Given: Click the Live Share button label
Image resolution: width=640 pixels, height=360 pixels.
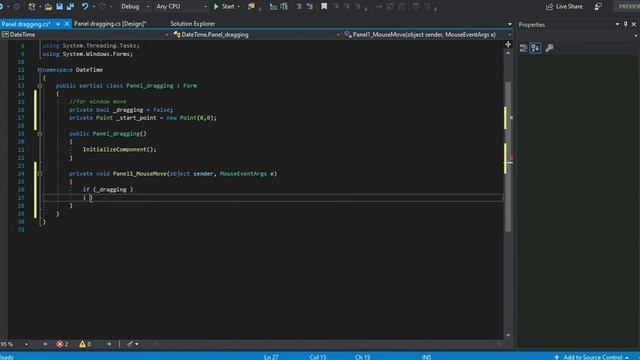Looking at the screenshot, I should [569, 7].
